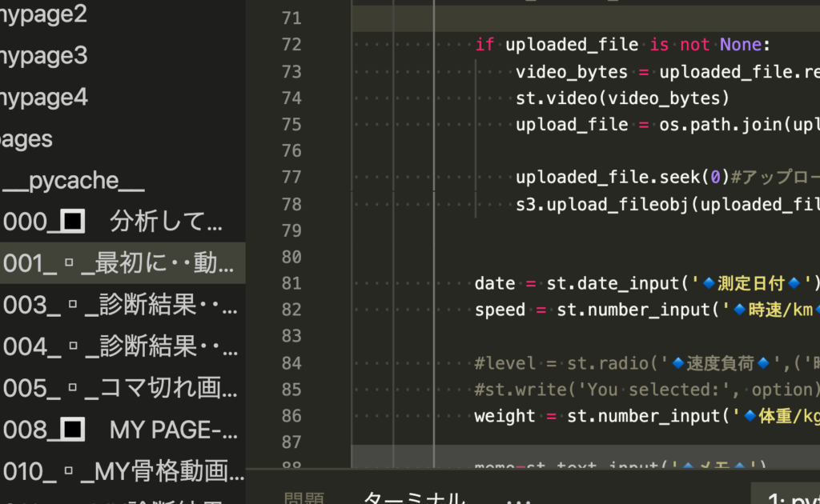820x504 pixels.
Task: Open the 010_ MY骨格動画 file
Action: click(x=120, y=472)
